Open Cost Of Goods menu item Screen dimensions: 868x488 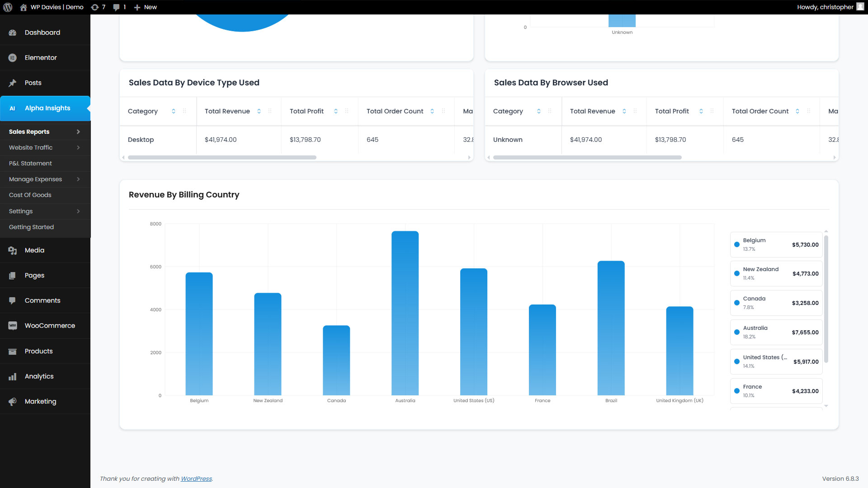coord(30,195)
